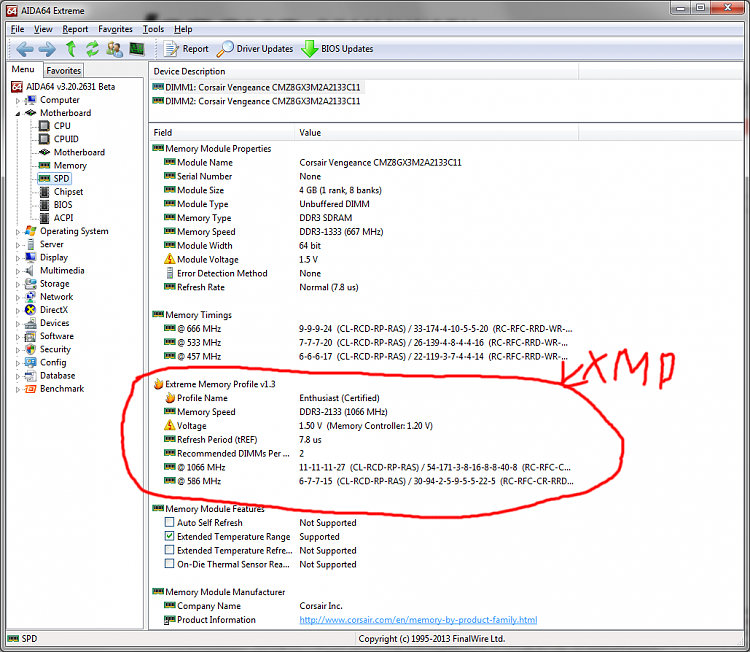Click the DirectX icon in the sidebar
750x652 pixels.
[x=31, y=310]
